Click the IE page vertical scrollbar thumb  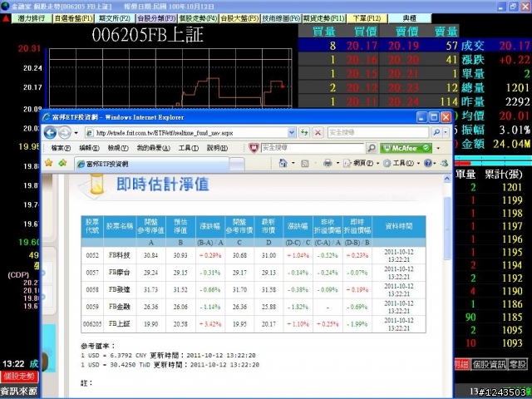tap(447, 229)
